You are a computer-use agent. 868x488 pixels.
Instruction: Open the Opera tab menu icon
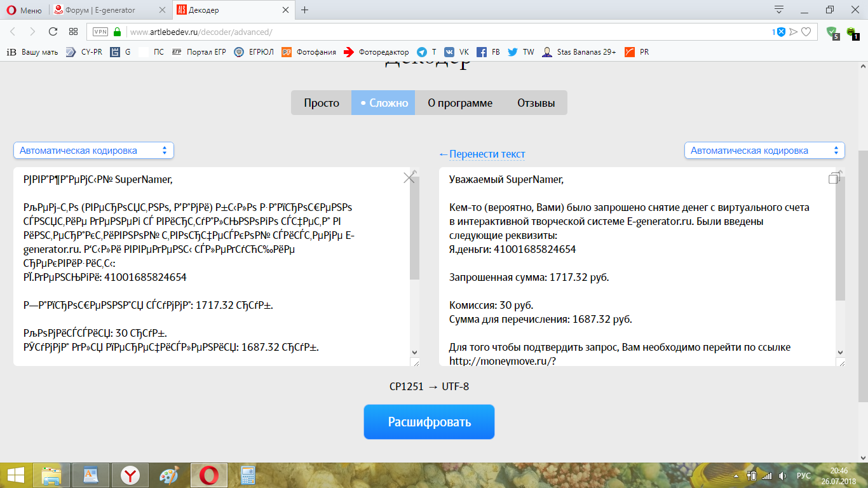coord(779,10)
